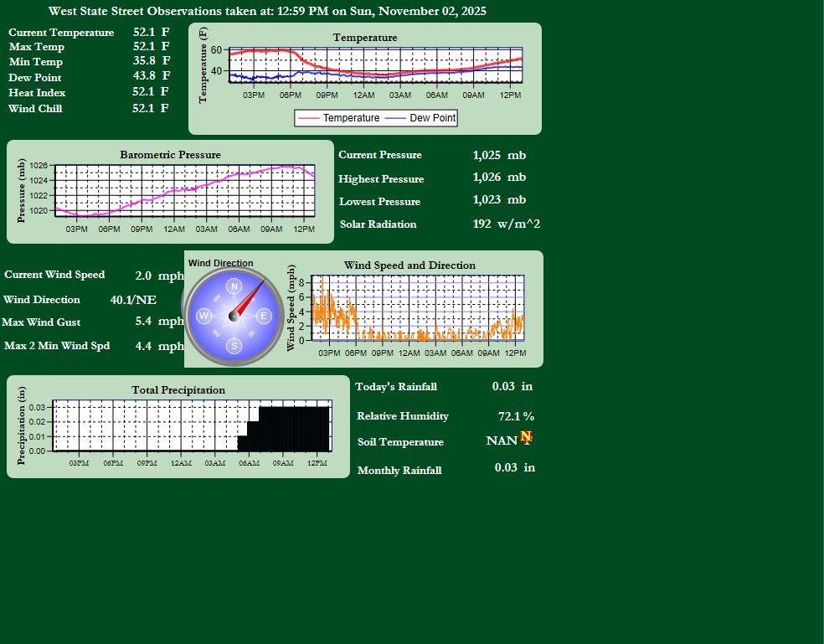Click the yellow warning icon beside Soil Temperature
The height and width of the screenshot is (644, 824).
(x=526, y=436)
